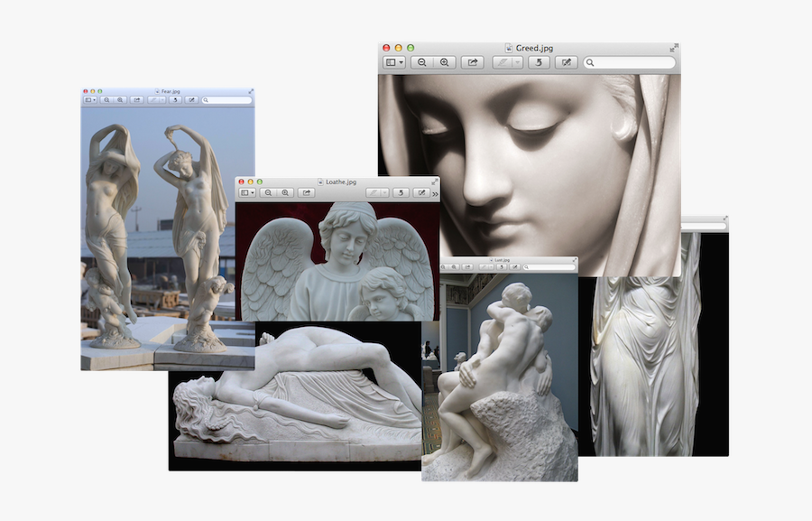Expand the highlight dropdown arrow in Greed.jpg window
The height and width of the screenshot is (521, 812).
517,62
